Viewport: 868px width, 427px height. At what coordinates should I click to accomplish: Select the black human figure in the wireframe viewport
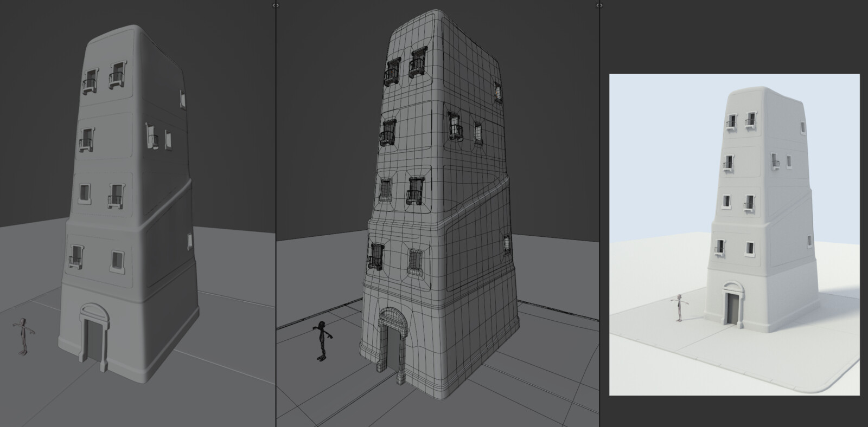click(x=322, y=341)
